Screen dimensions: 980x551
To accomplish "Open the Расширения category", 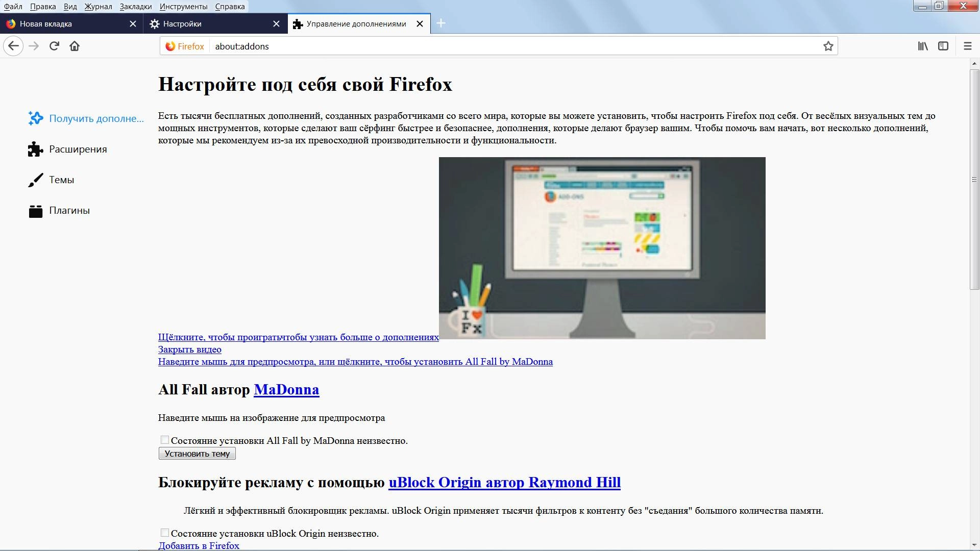I will tap(67, 149).
